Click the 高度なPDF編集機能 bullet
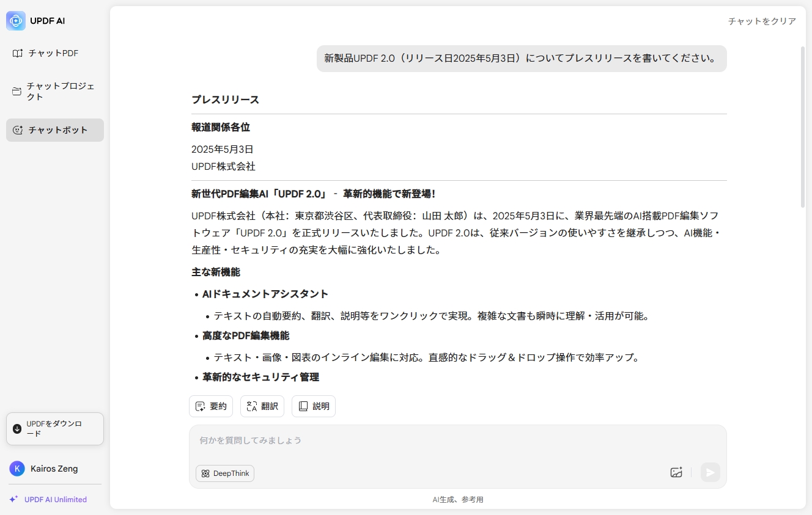Screen dimensions: 812x515 click(246, 335)
